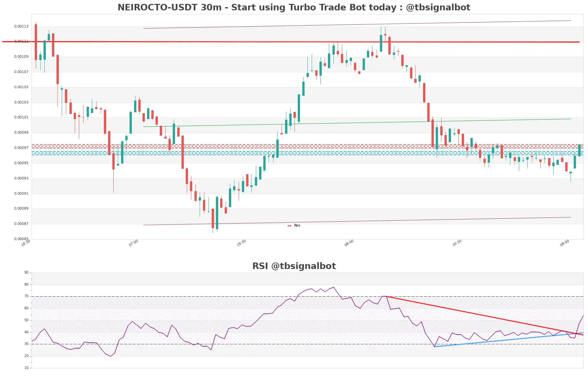The width and height of the screenshot is (588, 392).
Task: Click the 18:30 time axis label
Action: (x=26, y=243)
